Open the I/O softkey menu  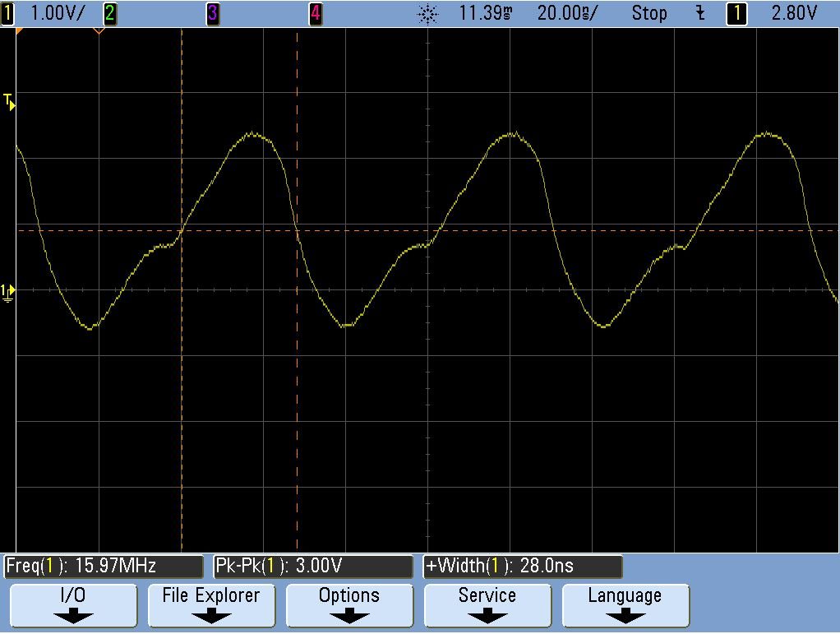point(73,605)
